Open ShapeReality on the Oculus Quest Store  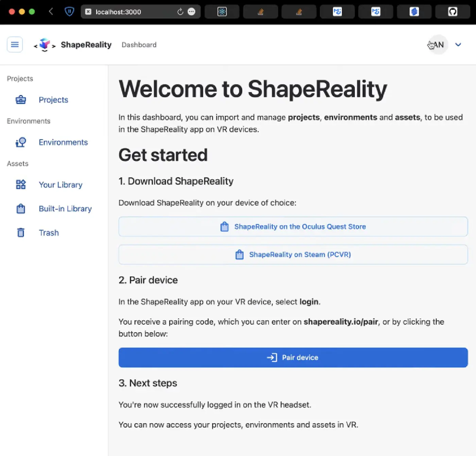point(293,227)
